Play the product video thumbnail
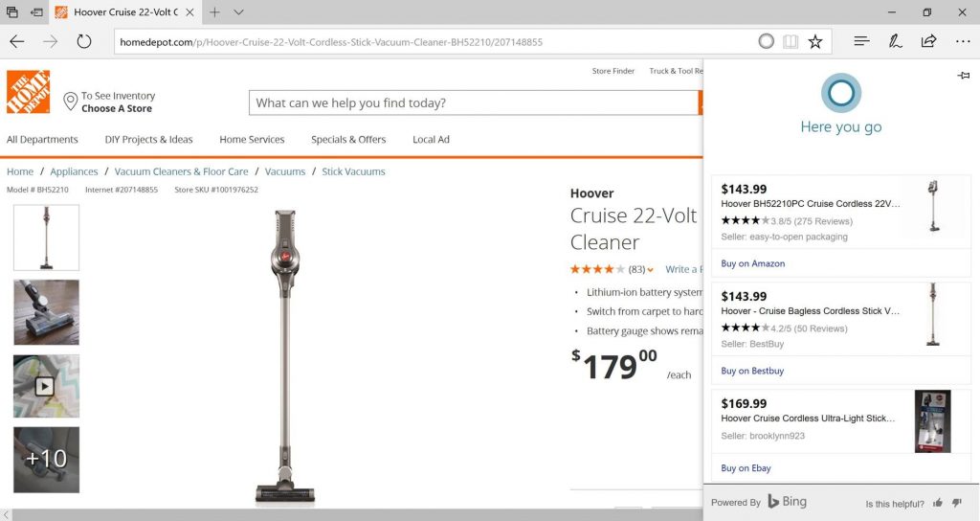Image resolution: width=980 pixels, height=521 pixels. [46, 386]
